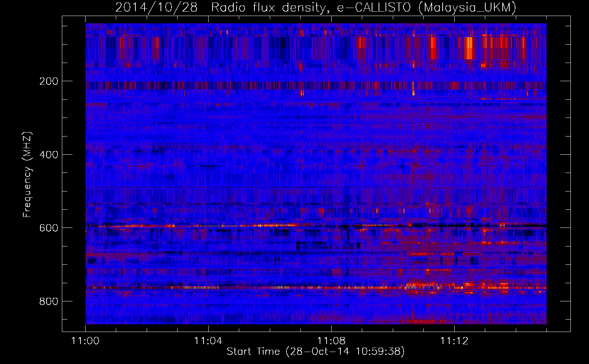Click the '600' frequency tick label
589x364 pixels.
click(49, 228)
